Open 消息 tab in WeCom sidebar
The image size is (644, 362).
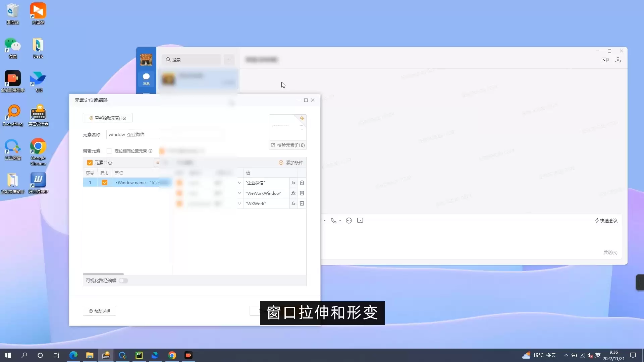(146, 79)
